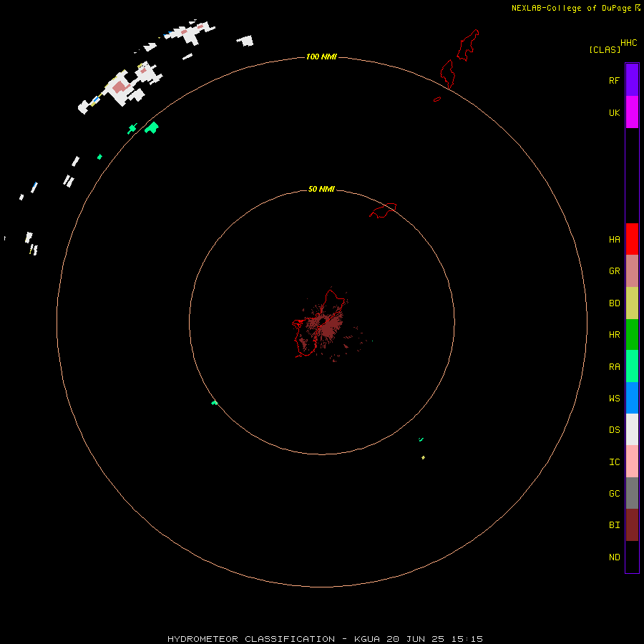644x644 pixels.
Task: Click the IC legend label
Action: point(614,462)
